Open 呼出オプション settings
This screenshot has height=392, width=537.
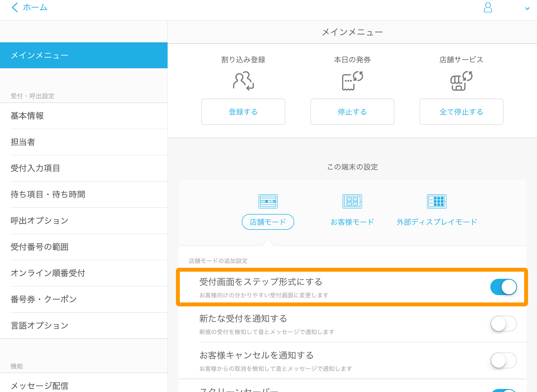[84, 221]
